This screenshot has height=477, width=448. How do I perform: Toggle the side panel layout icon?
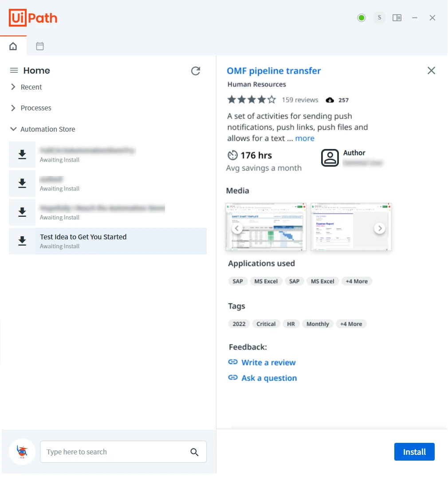click(x=397, y=18)
